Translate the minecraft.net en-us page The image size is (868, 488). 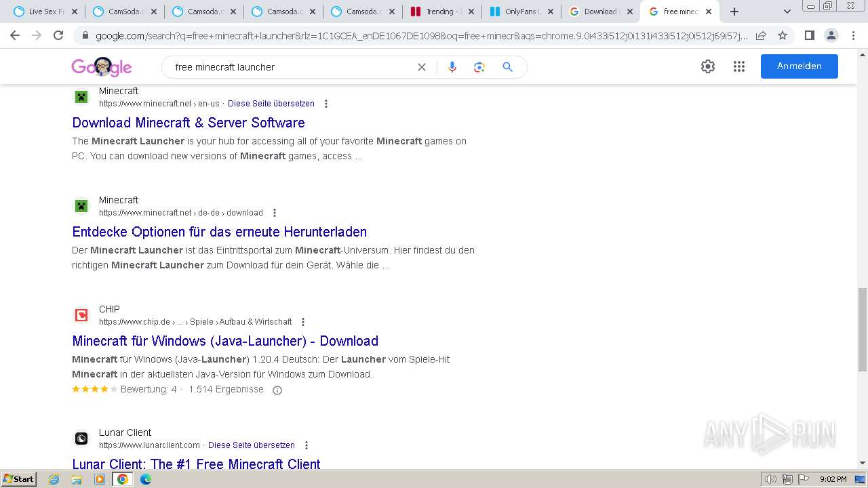click(271, 104)
